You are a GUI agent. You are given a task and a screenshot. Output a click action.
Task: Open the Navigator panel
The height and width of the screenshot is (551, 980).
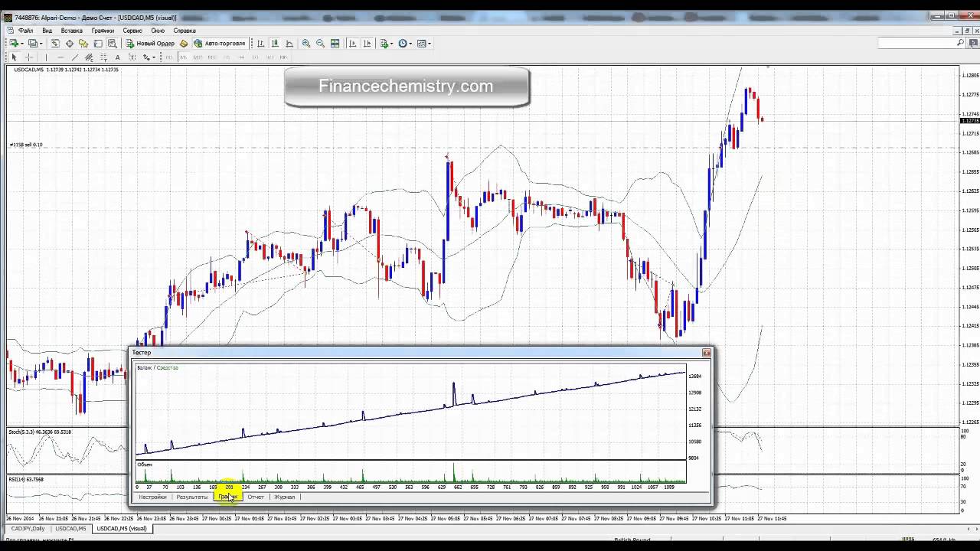tap(83, 44)
